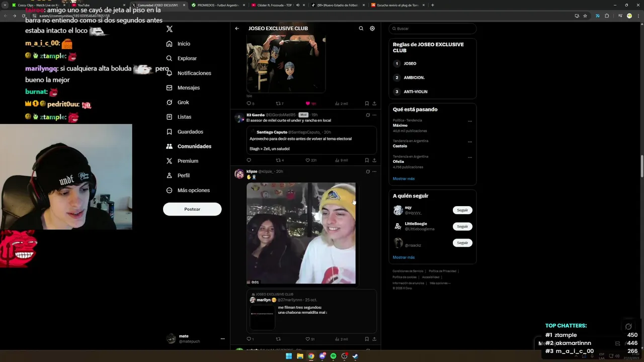Click the Premium X icon
Image resolution: width=644 pixels, height=362 pixels.
pyautogui.click(x=170, y=161)
